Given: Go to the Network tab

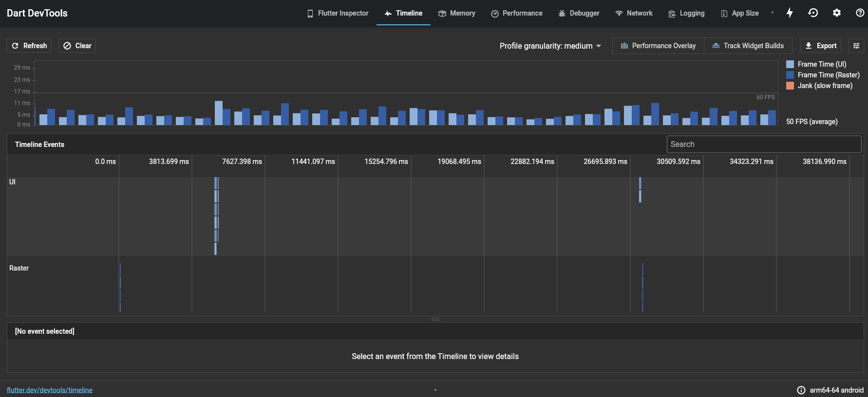Looking at the screenshot, I should coord(634,13).
